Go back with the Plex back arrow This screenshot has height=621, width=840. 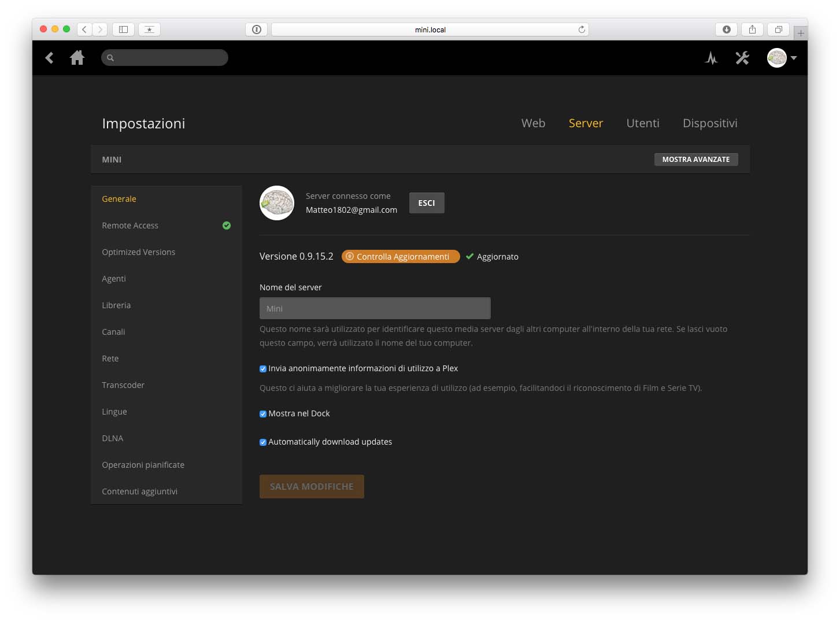coord(49,58)
